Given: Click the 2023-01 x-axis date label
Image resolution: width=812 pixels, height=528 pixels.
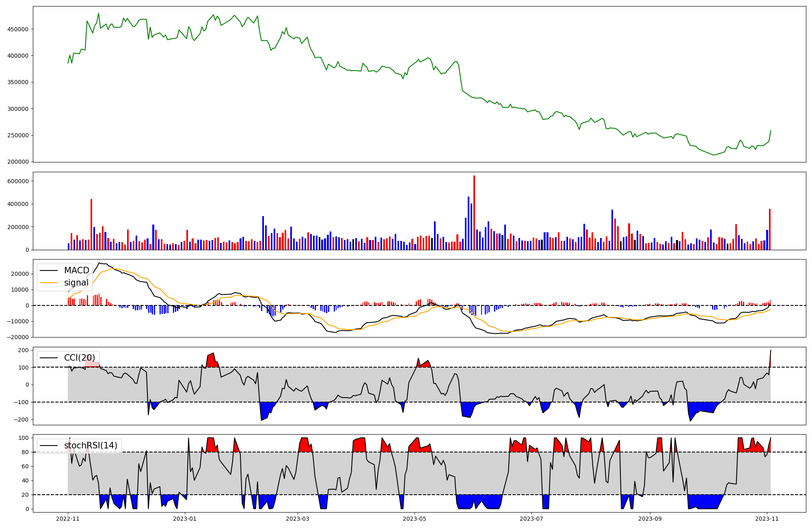Looking at the screenshot, I should (185, 519).
